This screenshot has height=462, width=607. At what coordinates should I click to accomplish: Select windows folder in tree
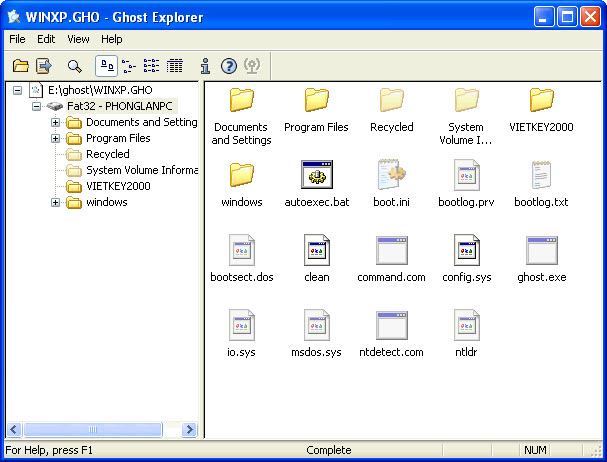click(106, 202)
